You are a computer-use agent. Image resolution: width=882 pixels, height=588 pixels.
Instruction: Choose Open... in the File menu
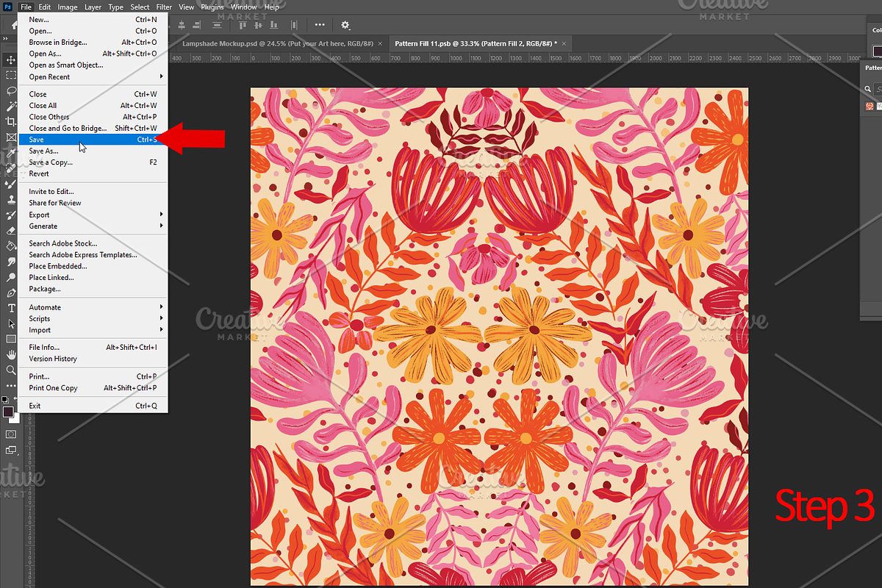click(x=93, y=31)
